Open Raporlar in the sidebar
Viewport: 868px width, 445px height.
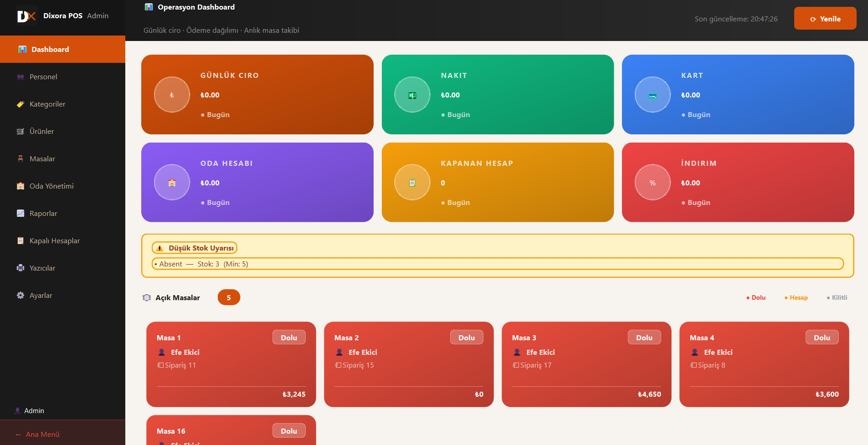[x=62, y=213]
